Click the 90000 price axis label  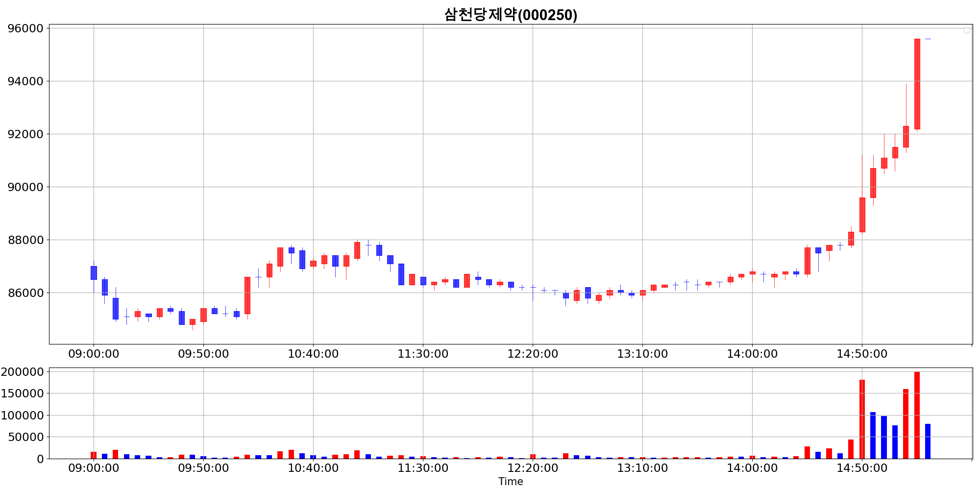25,187
